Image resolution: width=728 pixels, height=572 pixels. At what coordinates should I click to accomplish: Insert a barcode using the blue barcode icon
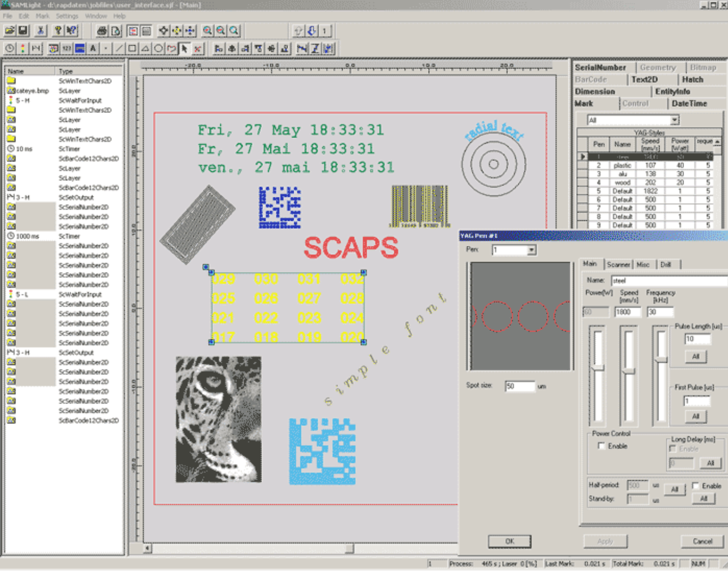point(80,48)
